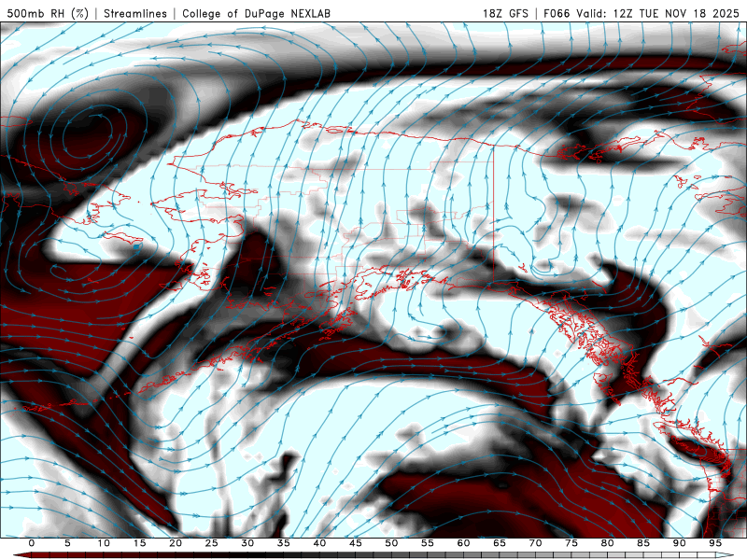Click the "20" label on the color scale
Screen dimensions: 747x560
[176, 543]
